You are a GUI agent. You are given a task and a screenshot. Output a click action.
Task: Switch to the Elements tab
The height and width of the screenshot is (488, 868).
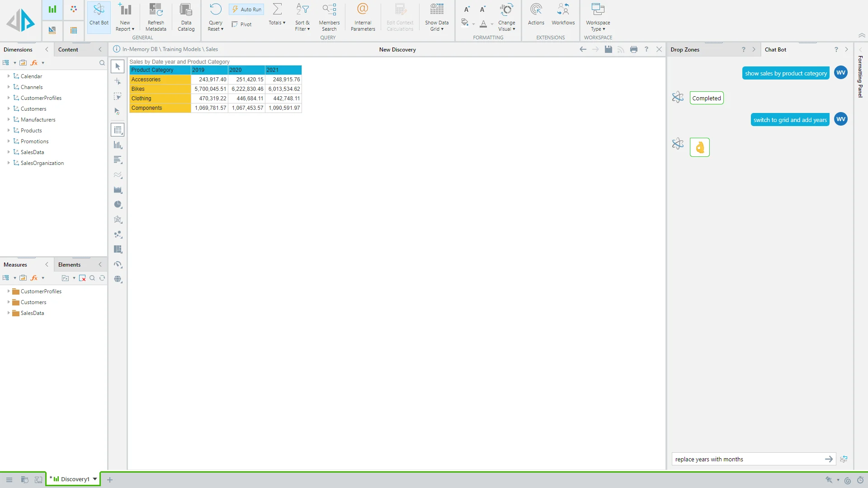[x=69, y=265]
